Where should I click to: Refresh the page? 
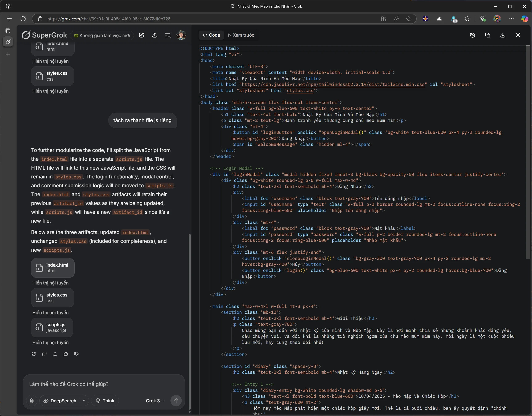[23, 19]
